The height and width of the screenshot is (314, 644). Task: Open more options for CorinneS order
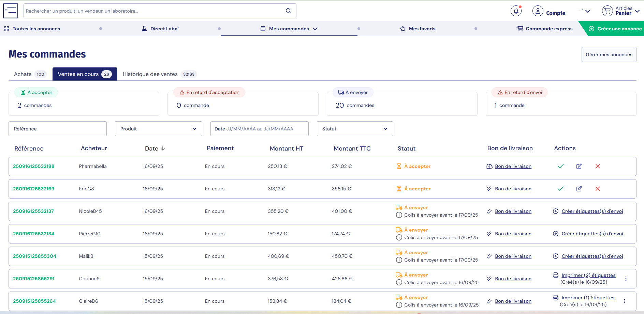click(x=626, y=279)
